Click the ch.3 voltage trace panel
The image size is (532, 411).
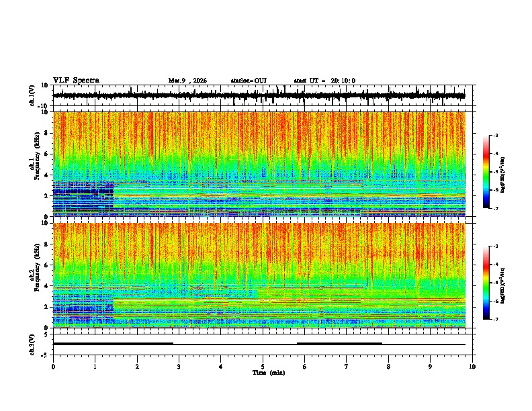[x=264, y=345]
